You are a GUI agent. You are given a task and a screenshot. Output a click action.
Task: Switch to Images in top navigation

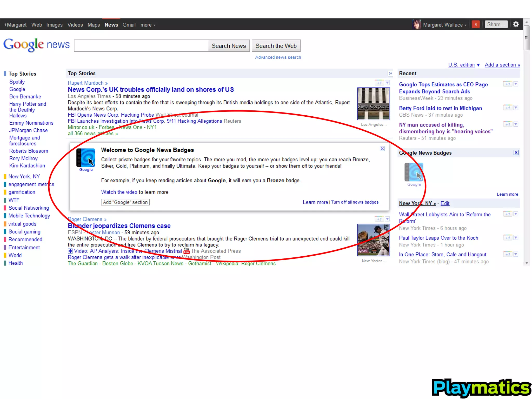[54, 25]
